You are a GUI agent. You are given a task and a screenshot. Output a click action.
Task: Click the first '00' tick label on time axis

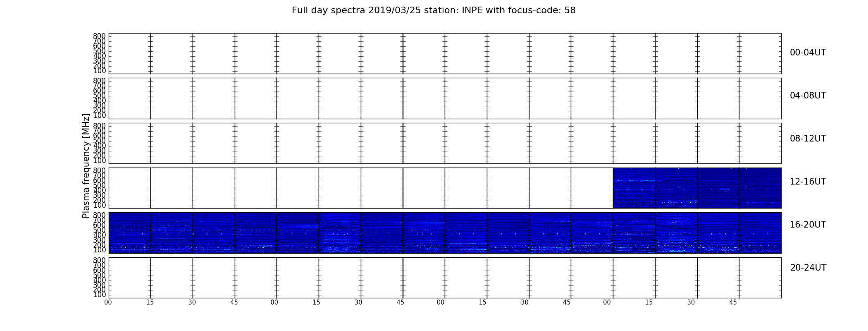click(x=108, y=302)
